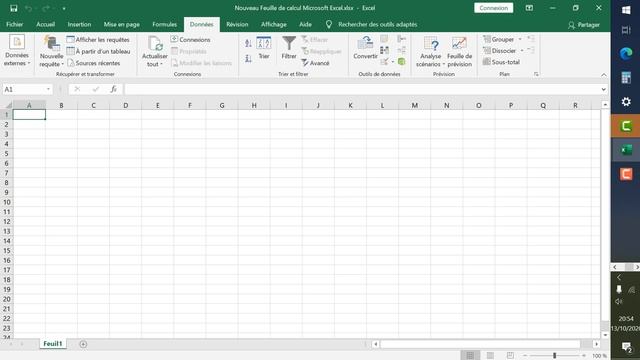Screen dimensions: 640x360
Task: Click the Avancé filter option
Action: click(316, 63)
